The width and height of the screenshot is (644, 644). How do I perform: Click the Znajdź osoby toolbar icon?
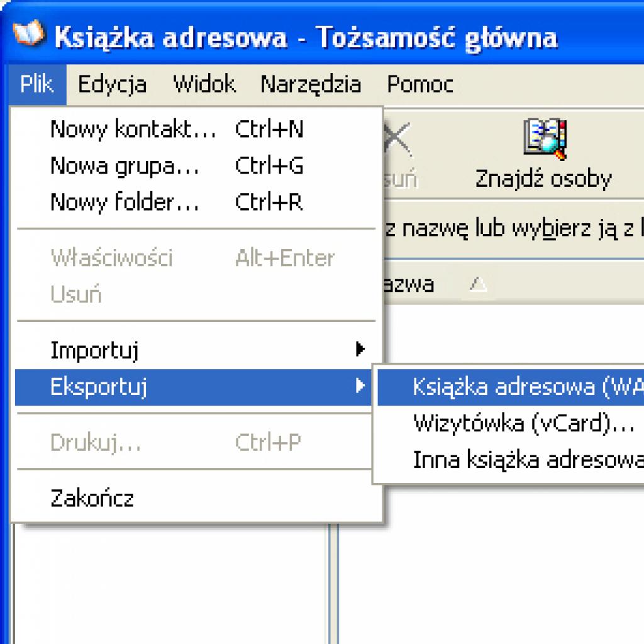tap(545, 139)
